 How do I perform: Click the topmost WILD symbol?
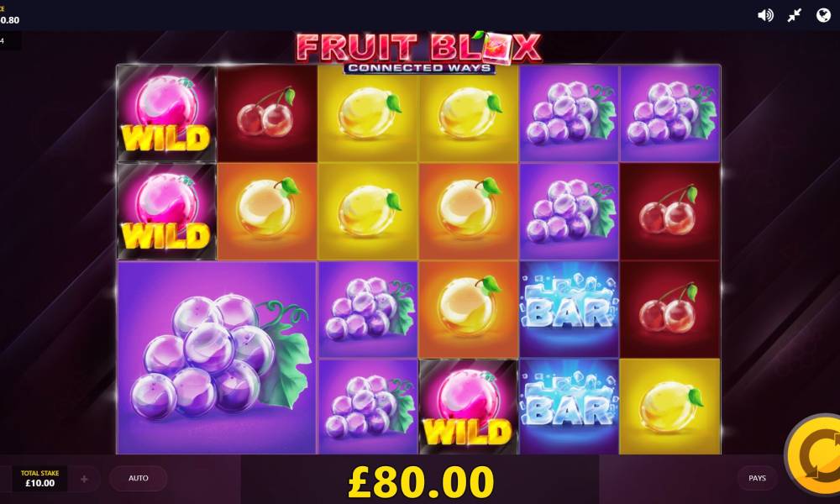[166, 113]
